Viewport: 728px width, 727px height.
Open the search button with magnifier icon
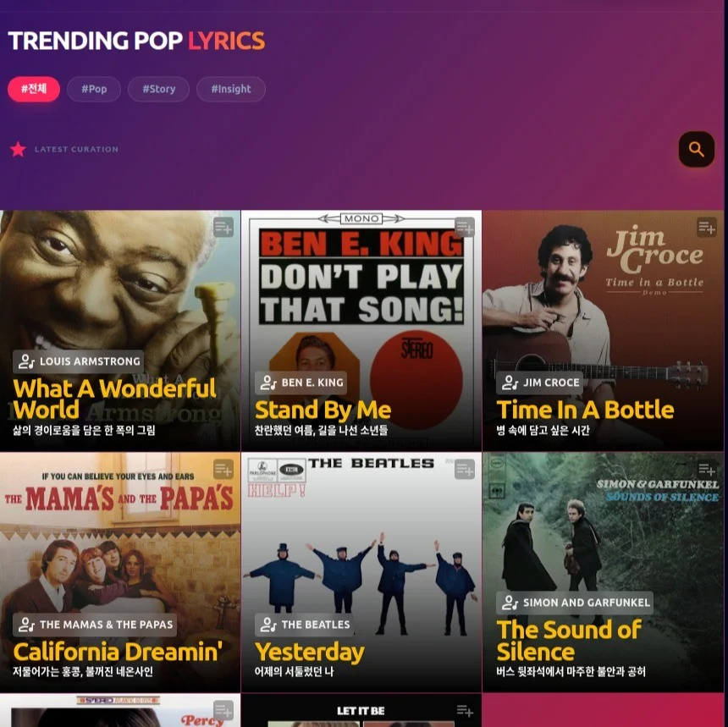pos(697,149)
